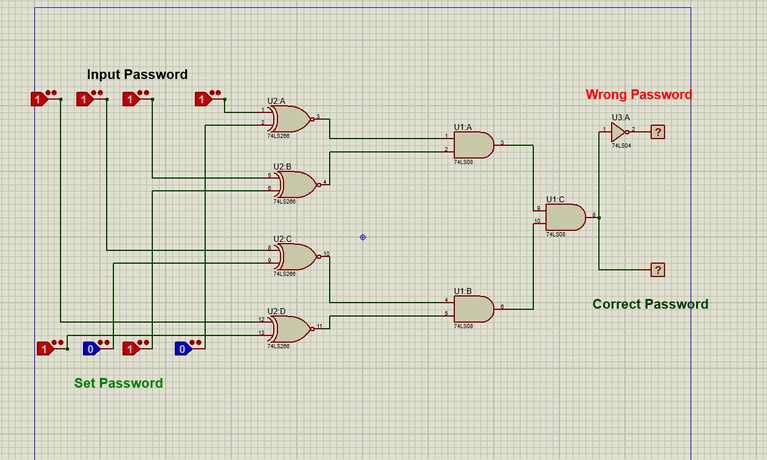767x460 pixels.
Task: Click the 'U3:A' reference label
Action: 621,117
